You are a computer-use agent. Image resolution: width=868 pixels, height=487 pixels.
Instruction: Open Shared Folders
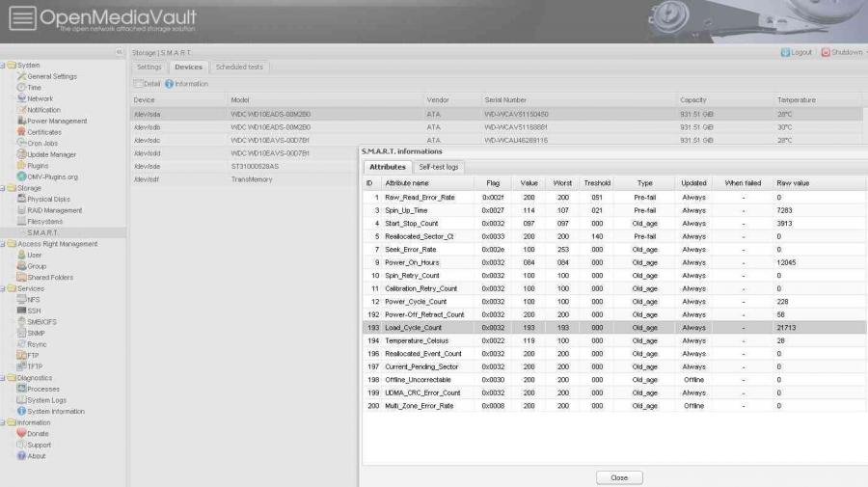(x=50, y=278)
